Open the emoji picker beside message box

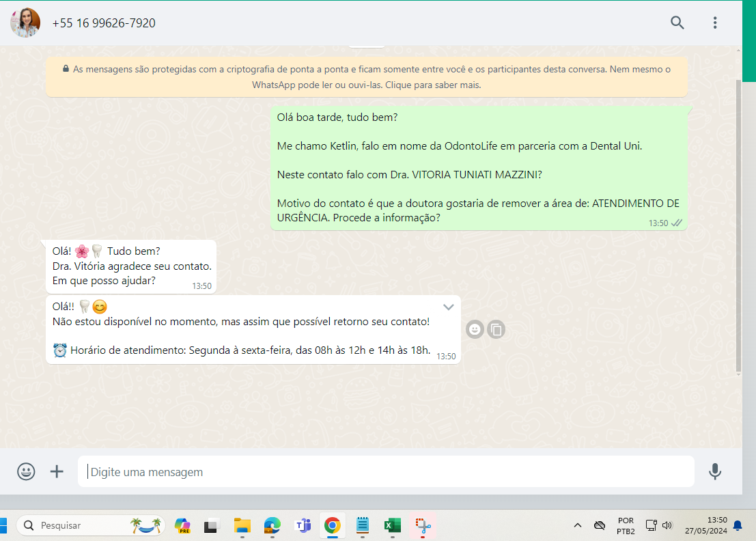(x=26, y=471)
